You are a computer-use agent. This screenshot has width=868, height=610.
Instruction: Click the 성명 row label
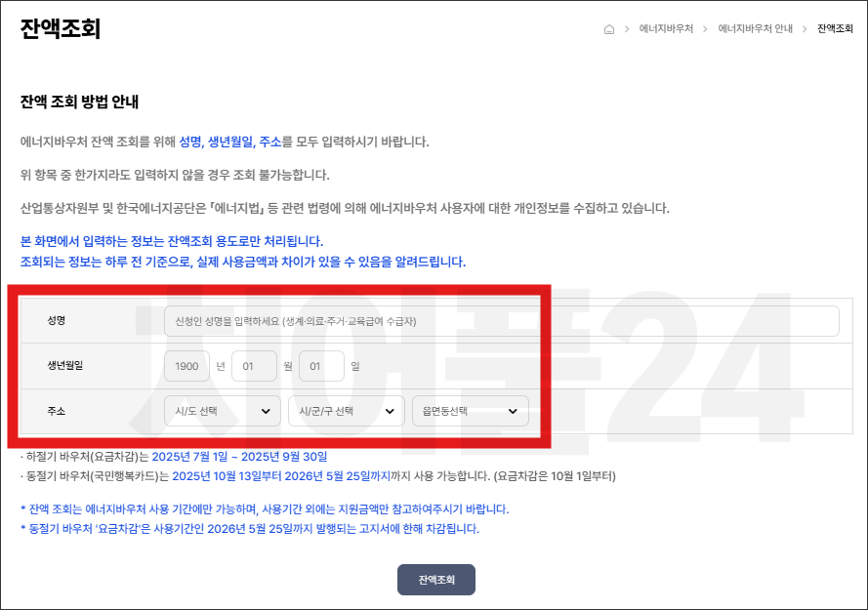tap(56, 321)
